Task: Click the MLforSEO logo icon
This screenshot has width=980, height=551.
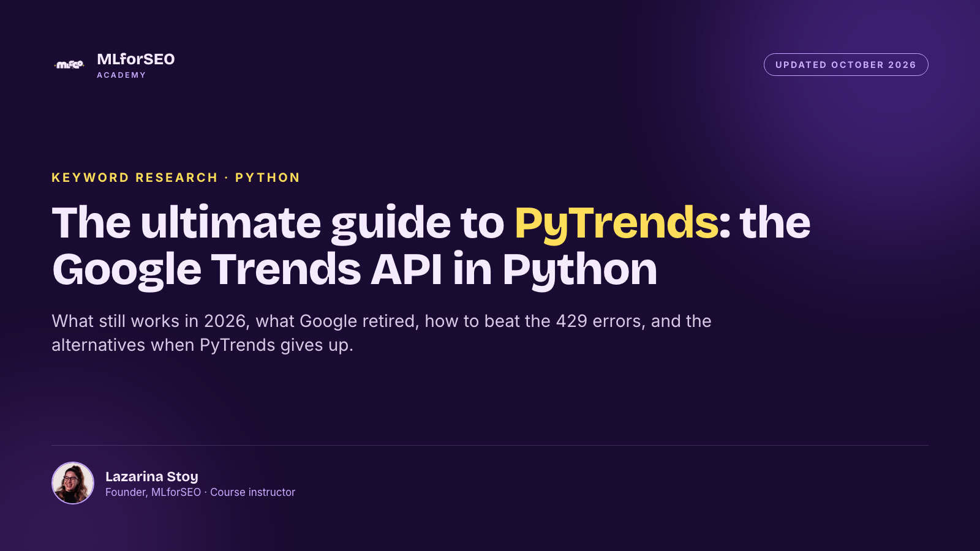Action: [x=69, y=64]
